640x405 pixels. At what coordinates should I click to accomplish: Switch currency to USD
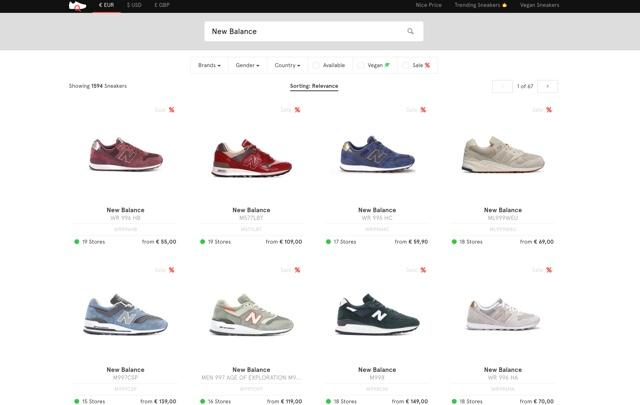click(x=134, y=5)
